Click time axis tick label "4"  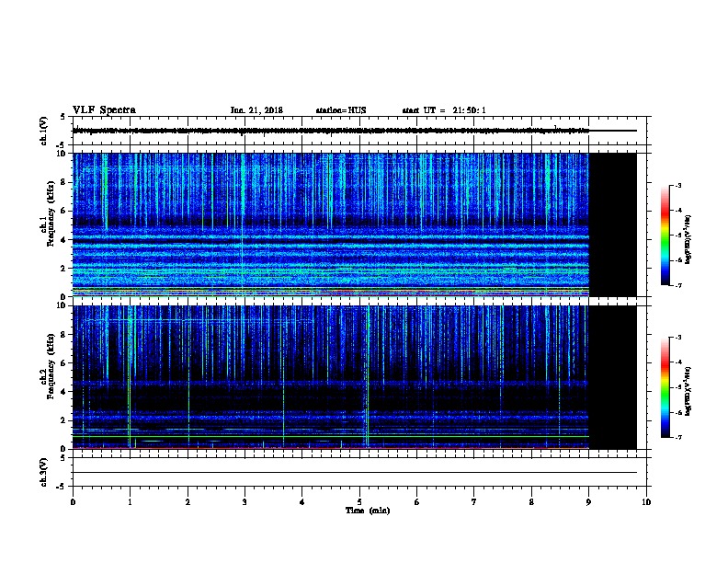pyautogui.click(x=302, y=502)
